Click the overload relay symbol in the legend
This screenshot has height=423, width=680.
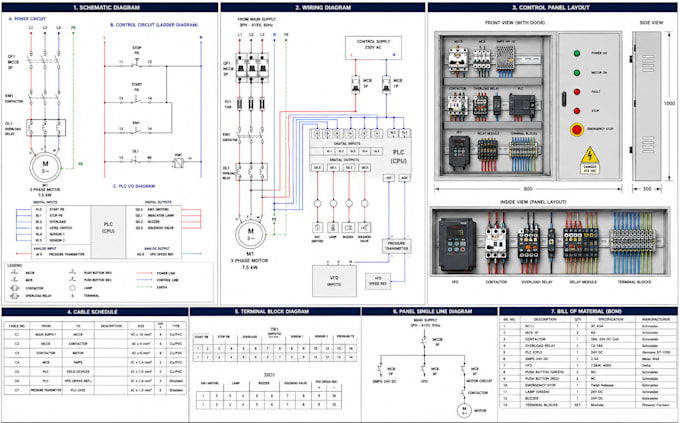[15, 296]
